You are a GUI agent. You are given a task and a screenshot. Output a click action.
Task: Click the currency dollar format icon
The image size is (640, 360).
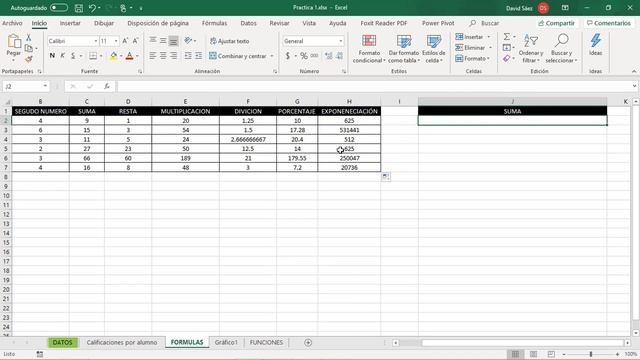288,56
